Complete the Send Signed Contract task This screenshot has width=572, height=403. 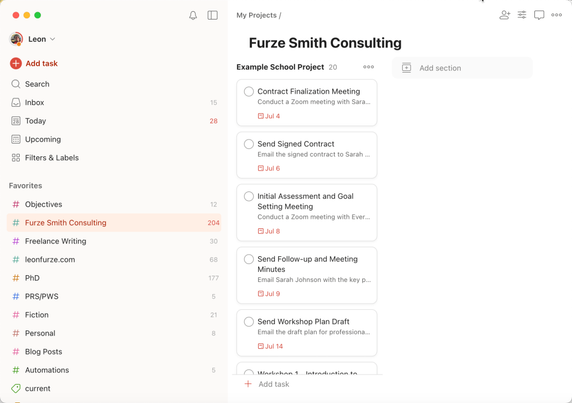point(249,144)
